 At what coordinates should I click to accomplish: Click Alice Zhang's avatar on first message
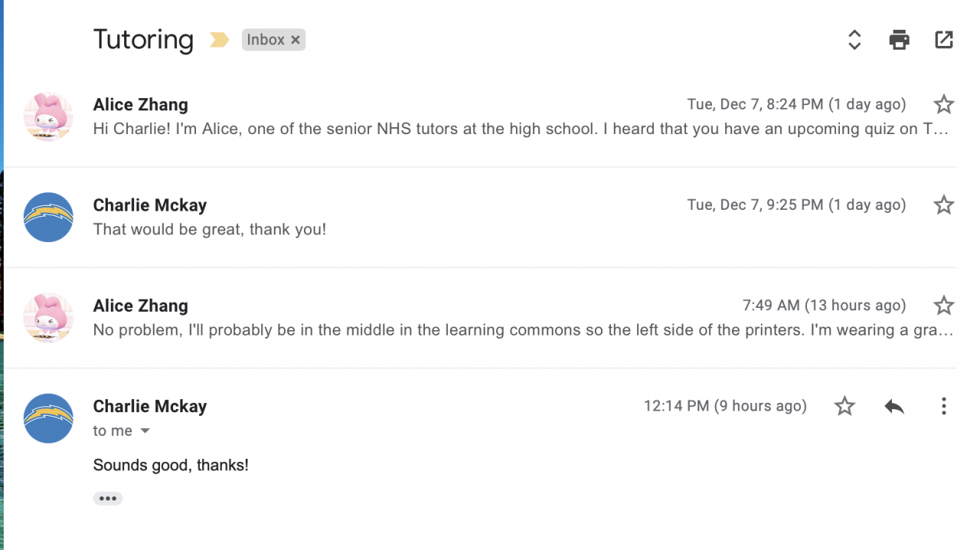coord(48,116)
